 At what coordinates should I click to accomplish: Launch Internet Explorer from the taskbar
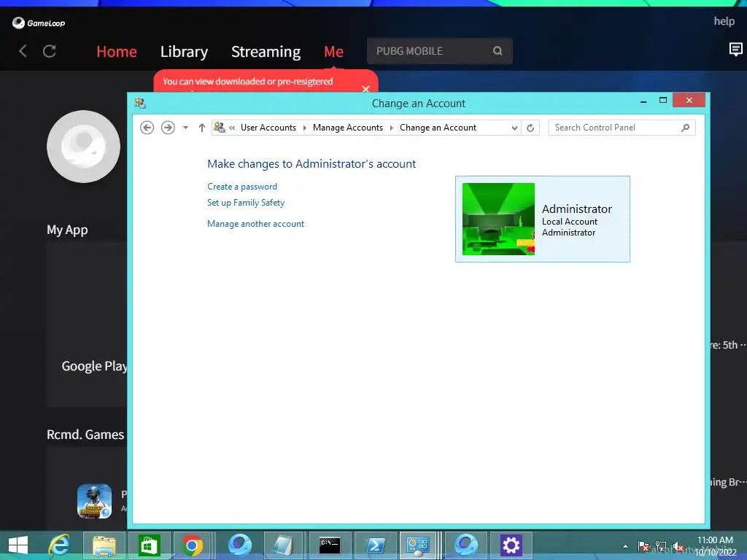pos(59,545)
